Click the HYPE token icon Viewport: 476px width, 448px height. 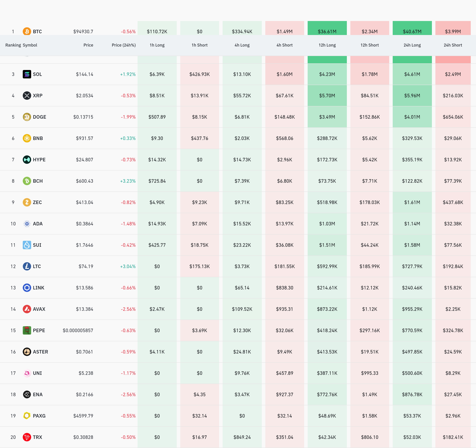click(27, 159)
